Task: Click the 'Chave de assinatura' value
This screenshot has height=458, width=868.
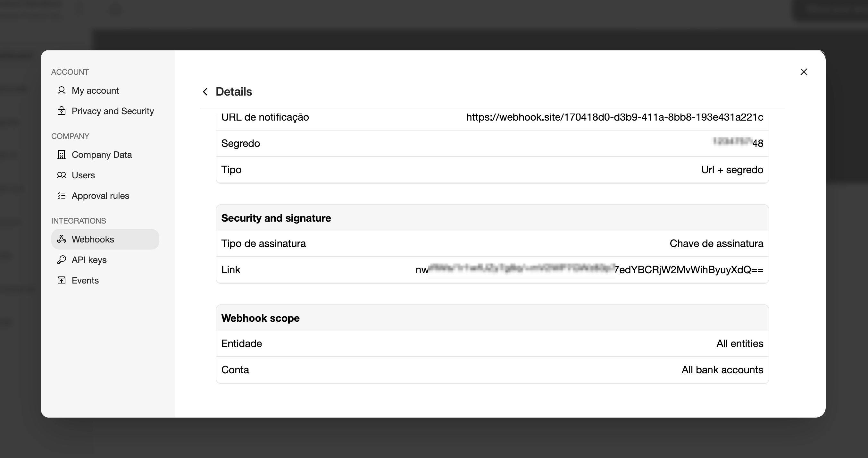Action: pos(716,243)
